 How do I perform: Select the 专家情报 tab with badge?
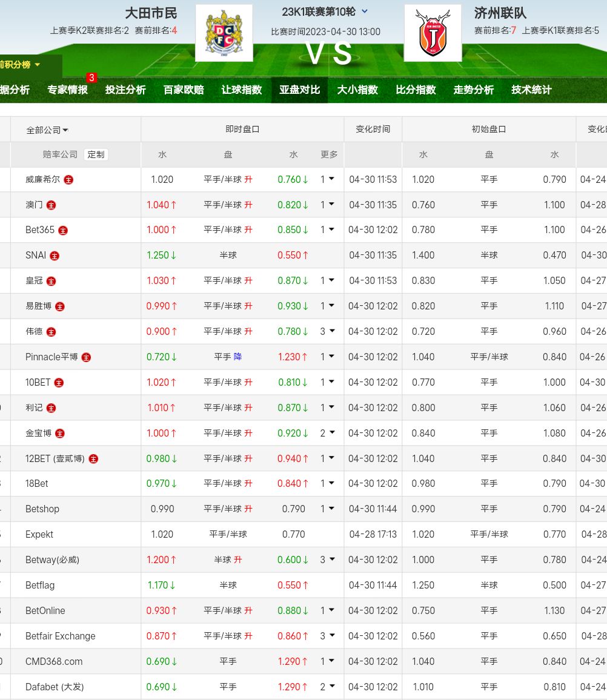pos(68,90)
